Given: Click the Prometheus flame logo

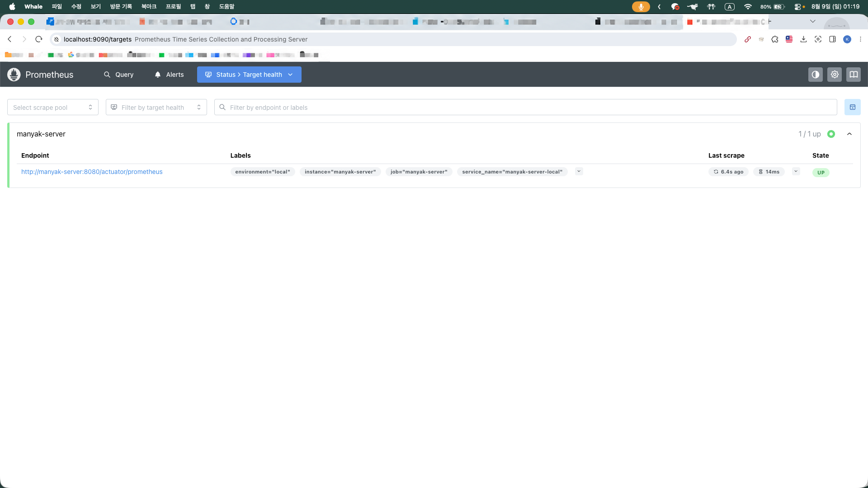Looking at the screenshot, I should tap(14, 75).
